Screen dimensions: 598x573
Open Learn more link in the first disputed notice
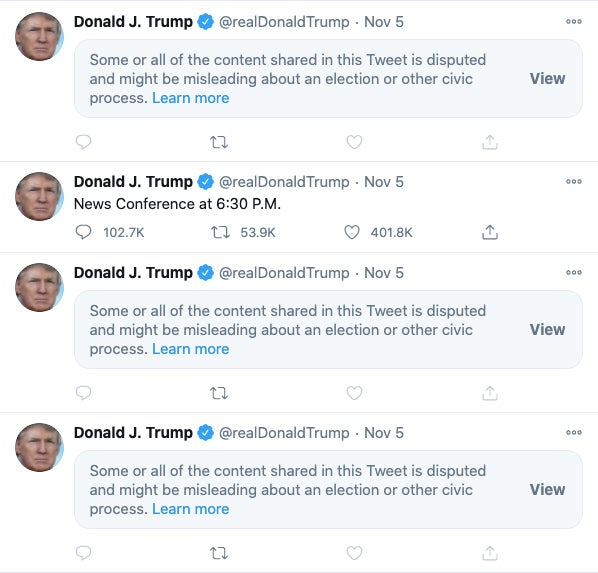coord(191,98)
